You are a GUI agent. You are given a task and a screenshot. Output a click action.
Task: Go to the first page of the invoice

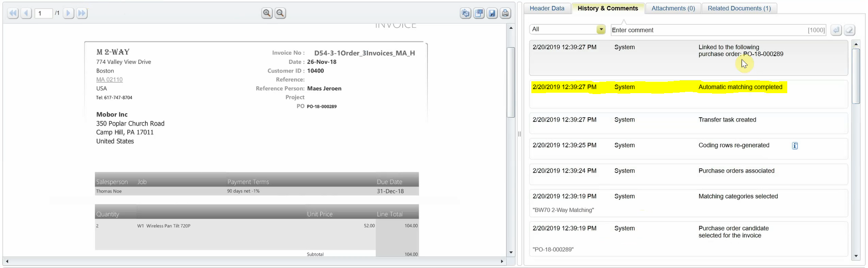click(x=13, y=13)
